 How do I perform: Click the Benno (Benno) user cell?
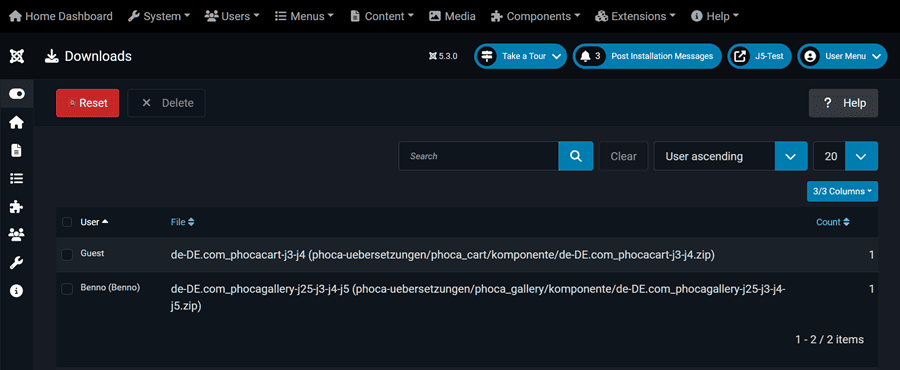[110, 287]
